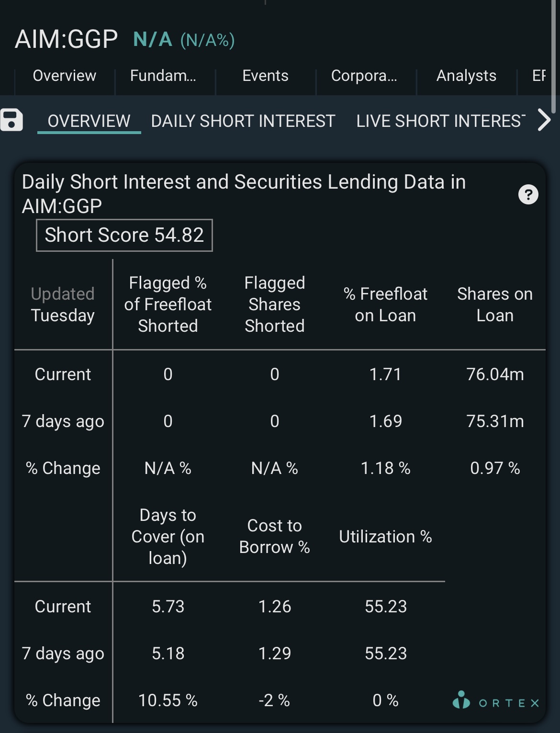This screenshot has width=560, height=733.
Task: Click the Utilization % column header
Action: (x=385, y=537)
